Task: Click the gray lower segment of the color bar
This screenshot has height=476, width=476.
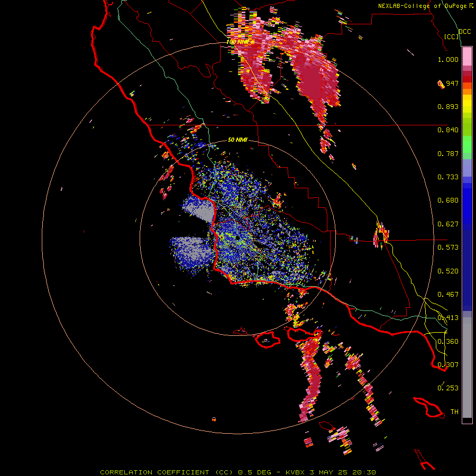Action: 467,368
